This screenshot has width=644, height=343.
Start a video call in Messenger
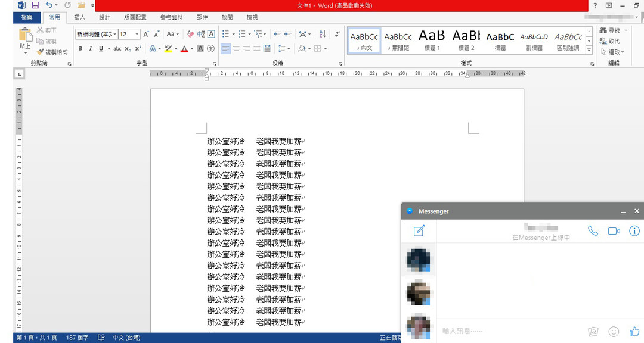tap(614, 231)
